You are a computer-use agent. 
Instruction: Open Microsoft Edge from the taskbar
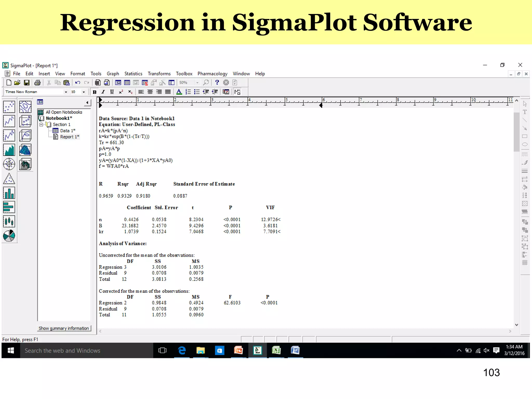182,350
